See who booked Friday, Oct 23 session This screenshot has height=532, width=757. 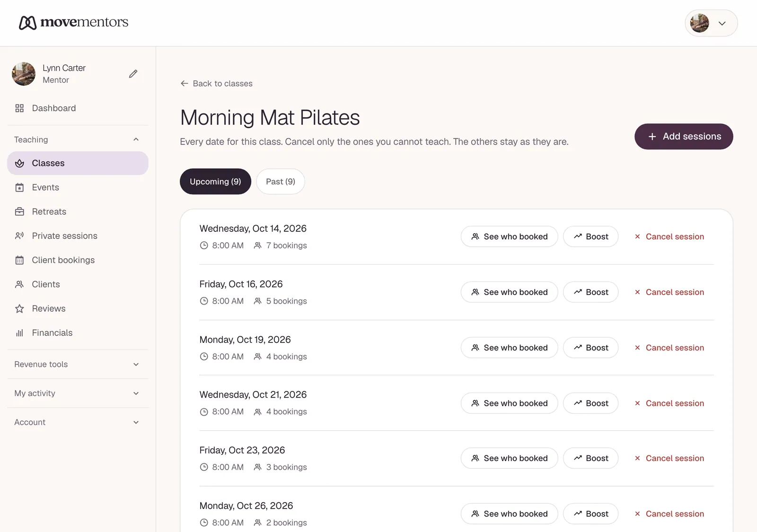coord(509,458)
